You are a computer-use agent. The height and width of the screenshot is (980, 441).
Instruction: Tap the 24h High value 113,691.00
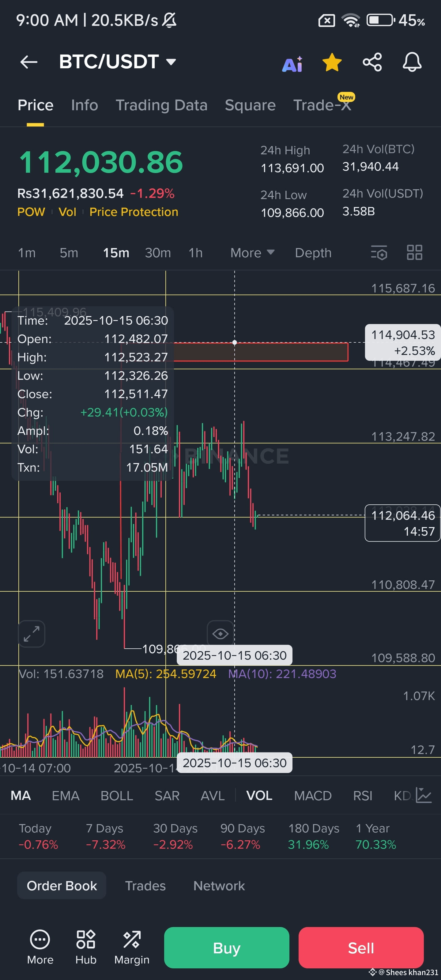(292, 168)
